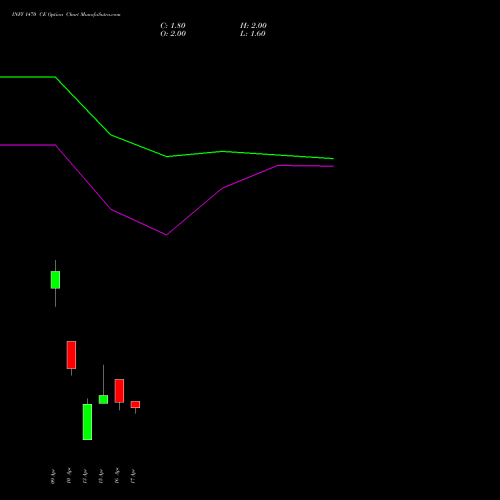
Task: Click the 'O: 2.00' open value
Action: 173,34
